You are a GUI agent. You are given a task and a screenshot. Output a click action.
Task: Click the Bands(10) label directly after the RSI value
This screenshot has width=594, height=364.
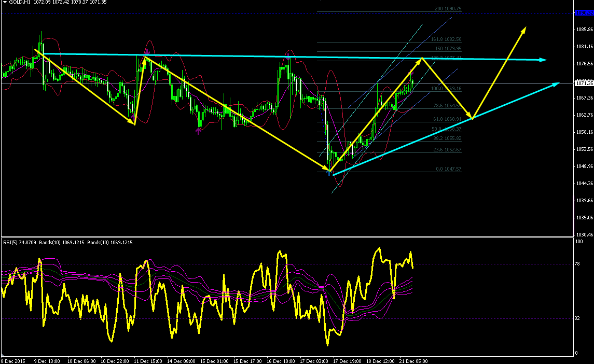[49, 243]
